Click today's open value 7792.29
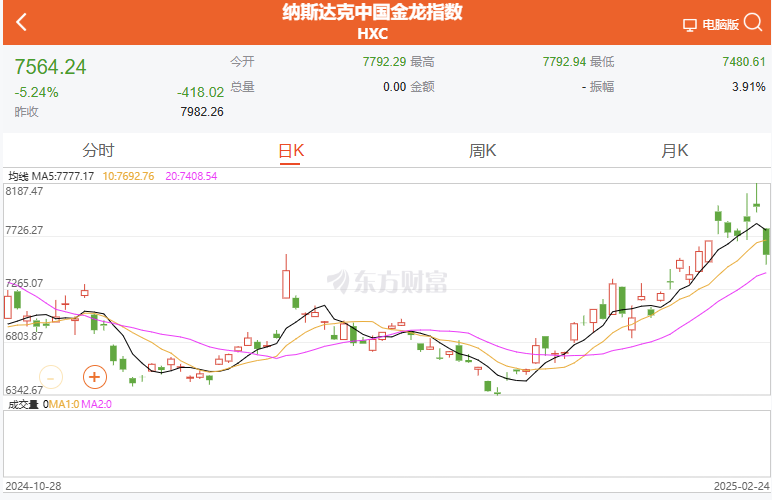 [385, 62]
